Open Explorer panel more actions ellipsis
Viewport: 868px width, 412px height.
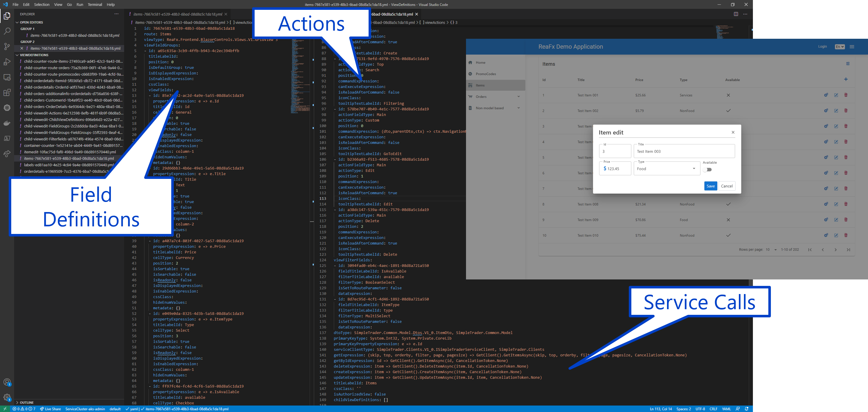point(116,14)
